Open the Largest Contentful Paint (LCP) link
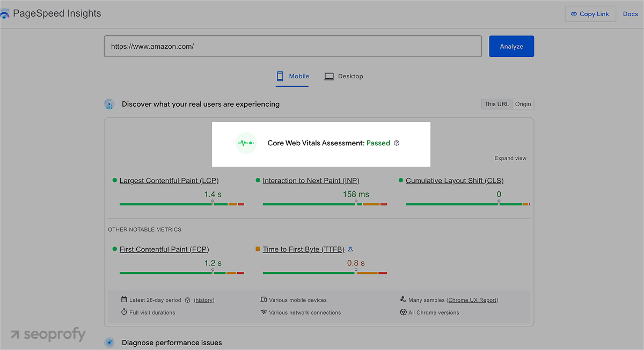Screen dimensions: 644x350 (169, 181)
